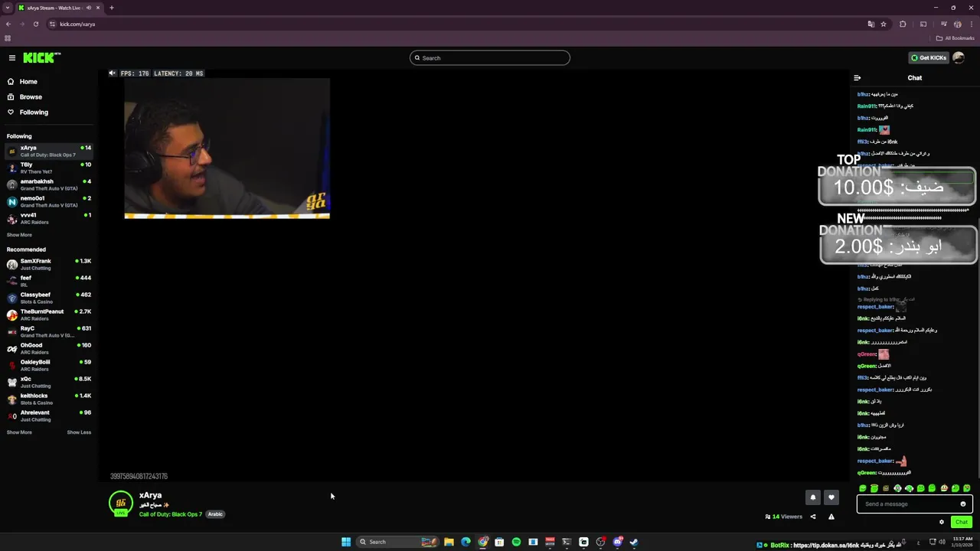Click the xArya channel name
The image size is (980, 551).
[x=150, y=495]
